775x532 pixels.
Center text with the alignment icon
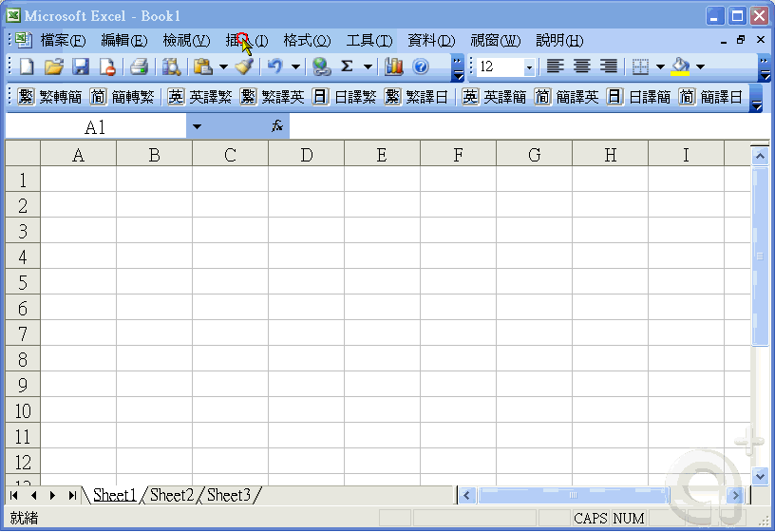(x=582, y=66)
